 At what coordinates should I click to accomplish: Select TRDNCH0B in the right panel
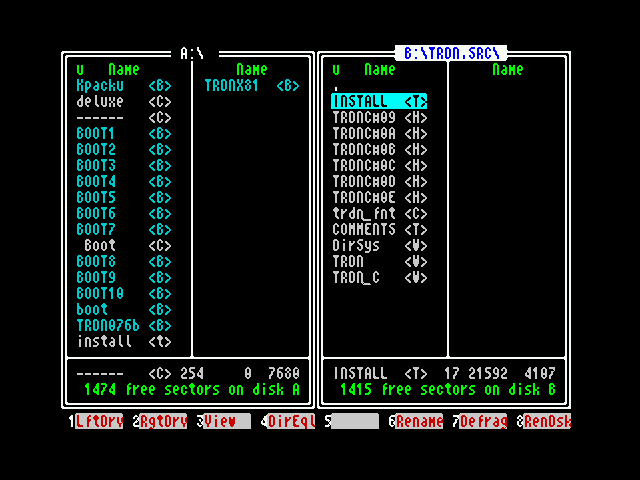click(x=380, y=149)
